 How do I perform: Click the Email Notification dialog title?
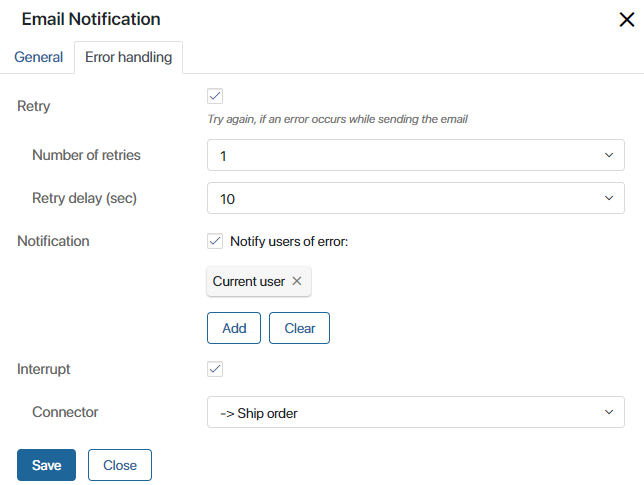(x=91, y=19)
